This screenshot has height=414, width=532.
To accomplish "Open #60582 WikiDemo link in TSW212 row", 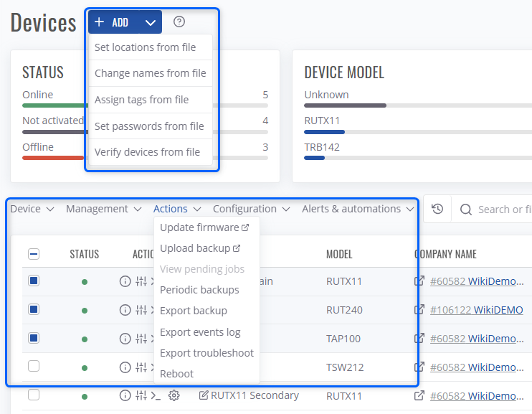I will click(x=477, y=367).
